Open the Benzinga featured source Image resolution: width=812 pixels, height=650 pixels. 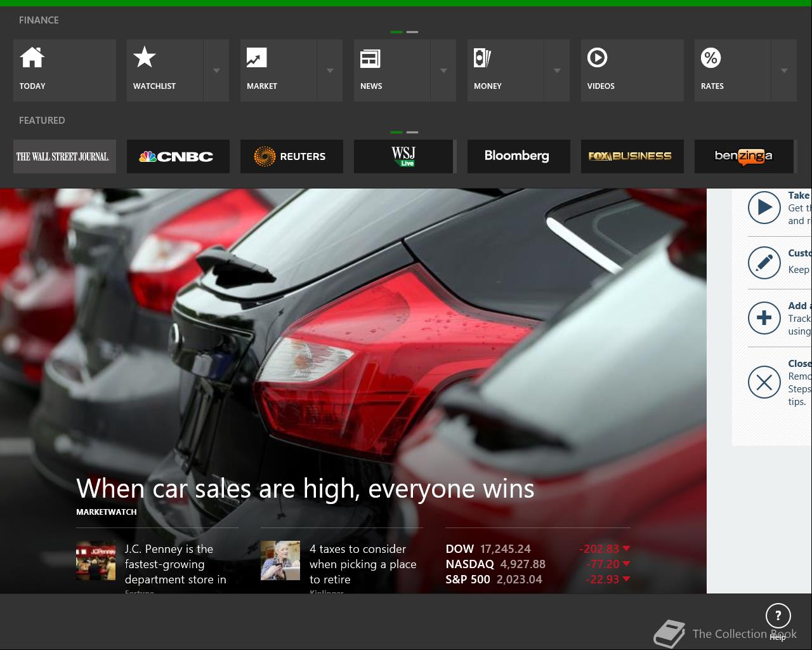pyautogui.click(x=745, y=156)
